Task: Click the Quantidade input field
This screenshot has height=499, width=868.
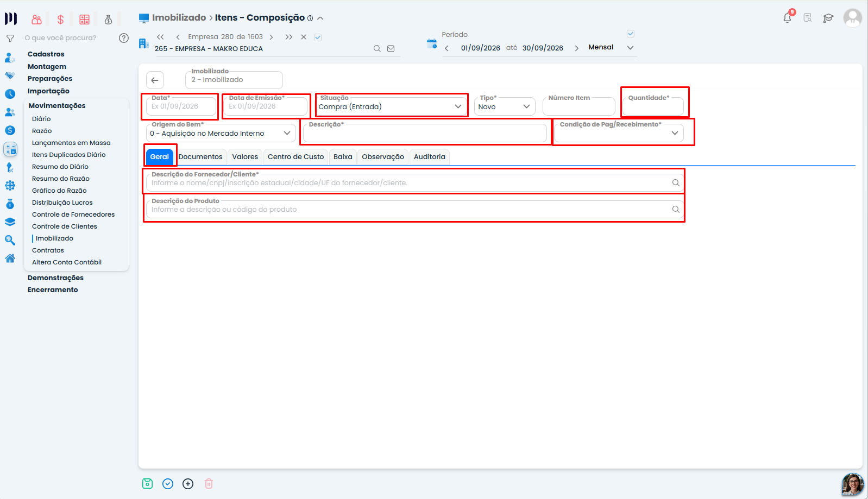Action: (x=653, y=106)
